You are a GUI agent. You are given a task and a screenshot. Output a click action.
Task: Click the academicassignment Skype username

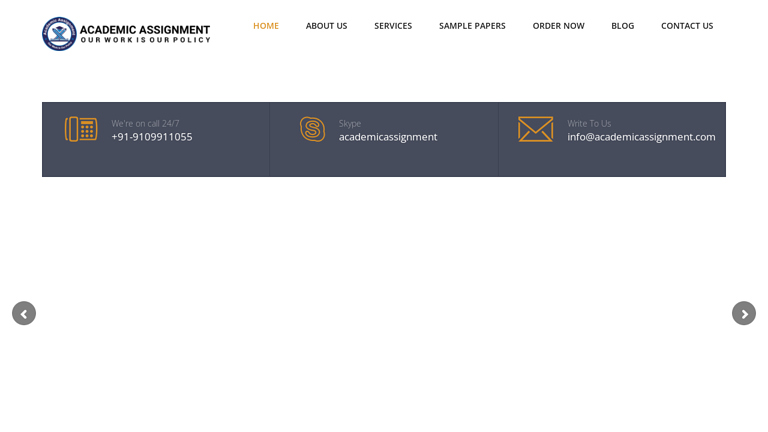(x=387, y=137)
